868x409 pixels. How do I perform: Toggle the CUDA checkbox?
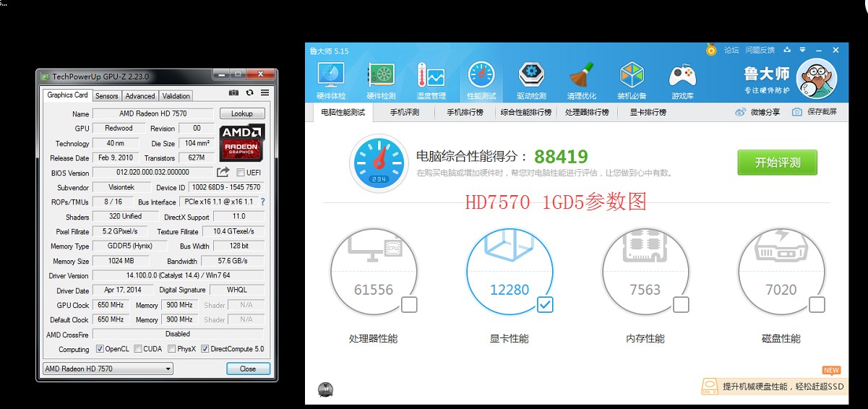(x=137, y=349)
